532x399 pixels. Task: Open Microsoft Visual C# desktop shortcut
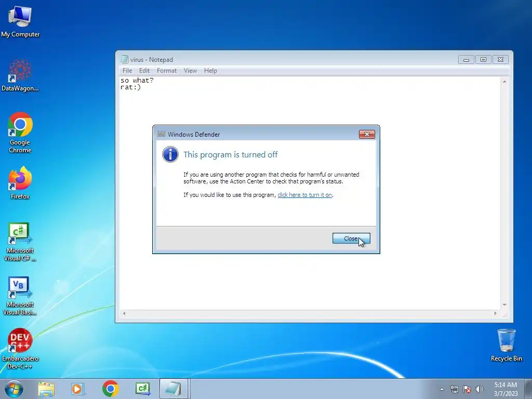tap(20, 242)
